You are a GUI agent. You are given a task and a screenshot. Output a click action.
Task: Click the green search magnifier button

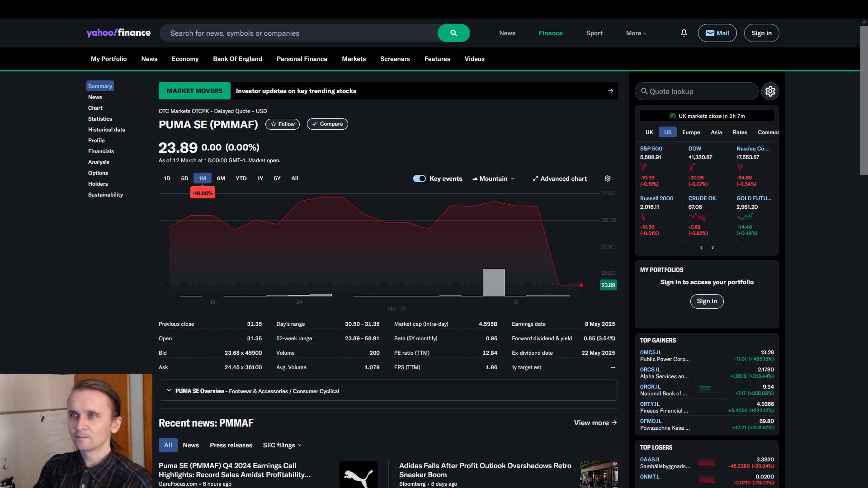(x=453, y=33)
